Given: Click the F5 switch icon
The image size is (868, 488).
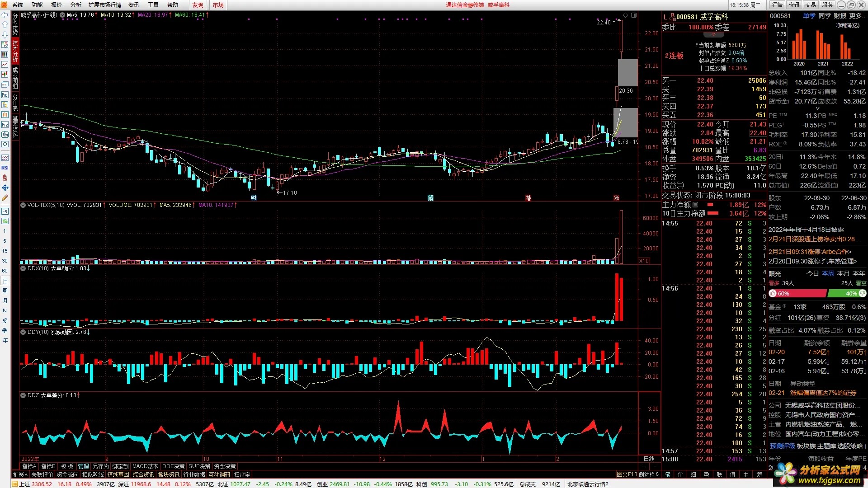Looking at the screenshot, I should point(5,211).
